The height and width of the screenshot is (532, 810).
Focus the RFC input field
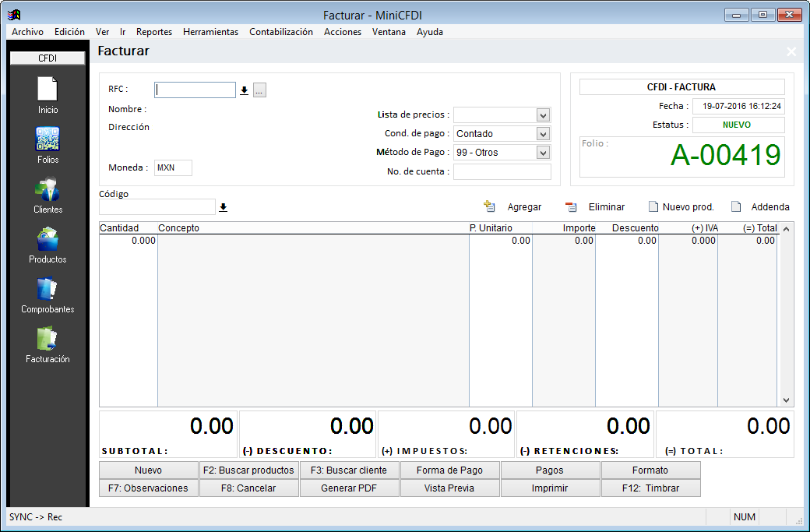click(x=195, y=90)
